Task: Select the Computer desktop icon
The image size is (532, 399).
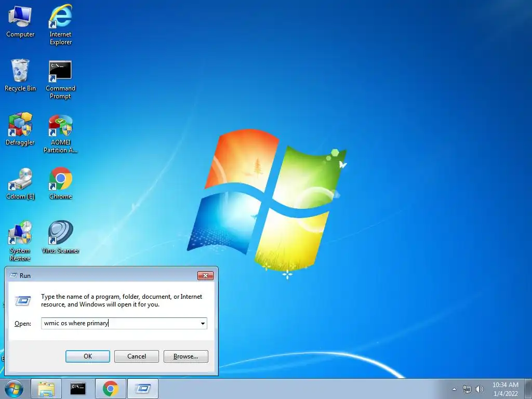Action: (x=20, y=22)
